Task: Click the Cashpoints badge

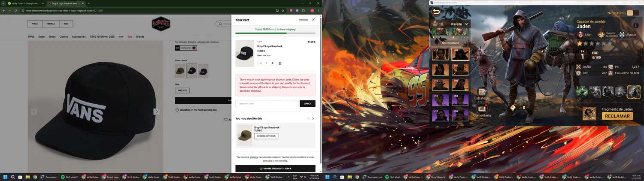Action: click(186, 48)
